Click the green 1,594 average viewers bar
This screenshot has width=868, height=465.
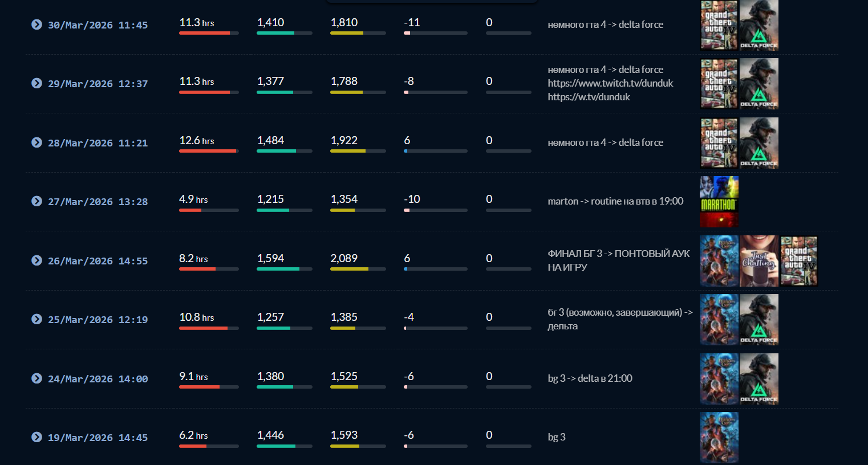(x=285, y=269)
